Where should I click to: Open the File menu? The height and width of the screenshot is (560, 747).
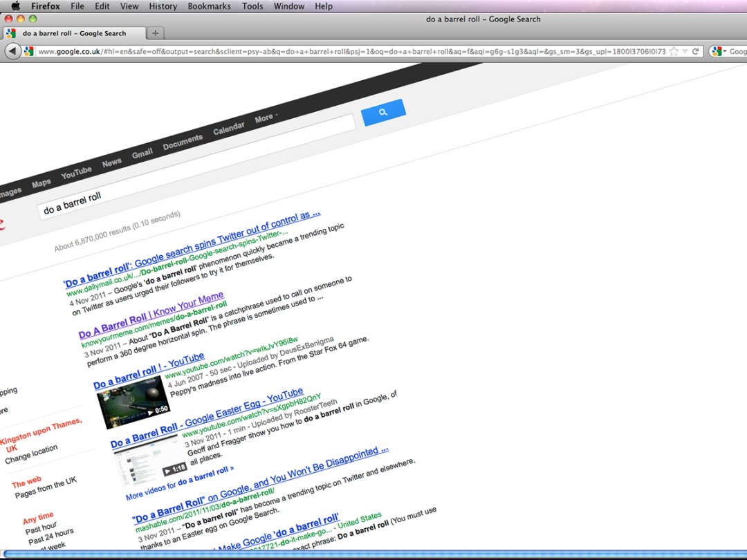click(77, 6)
